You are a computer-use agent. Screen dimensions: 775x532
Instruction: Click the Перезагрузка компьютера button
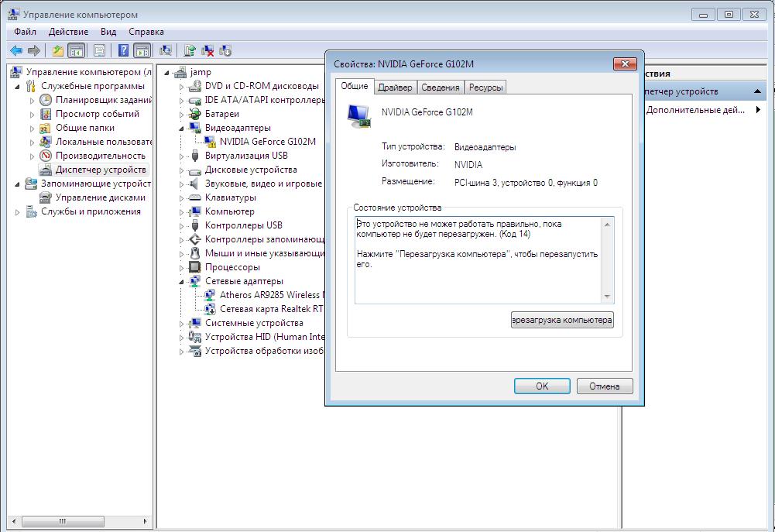[562, 320]
